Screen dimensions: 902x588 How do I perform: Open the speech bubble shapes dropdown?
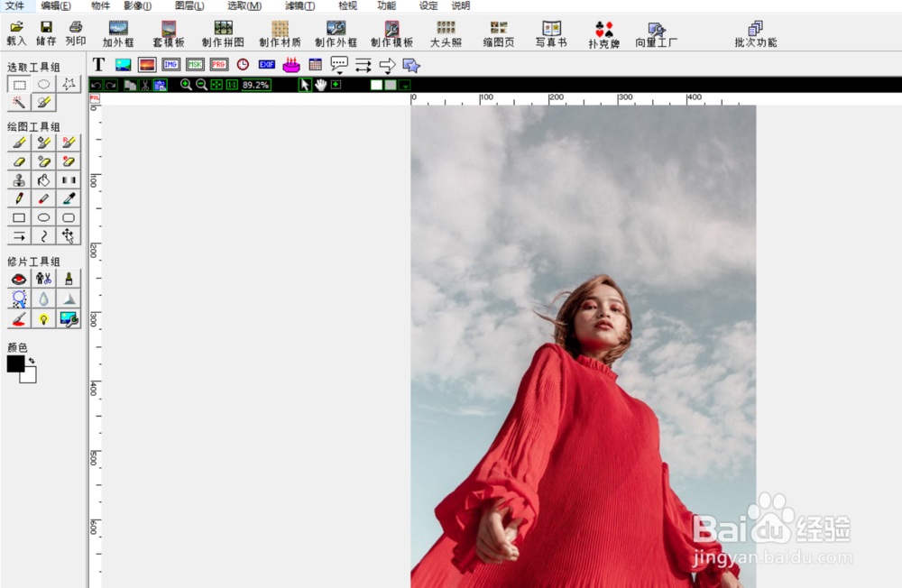coord(339,65)
